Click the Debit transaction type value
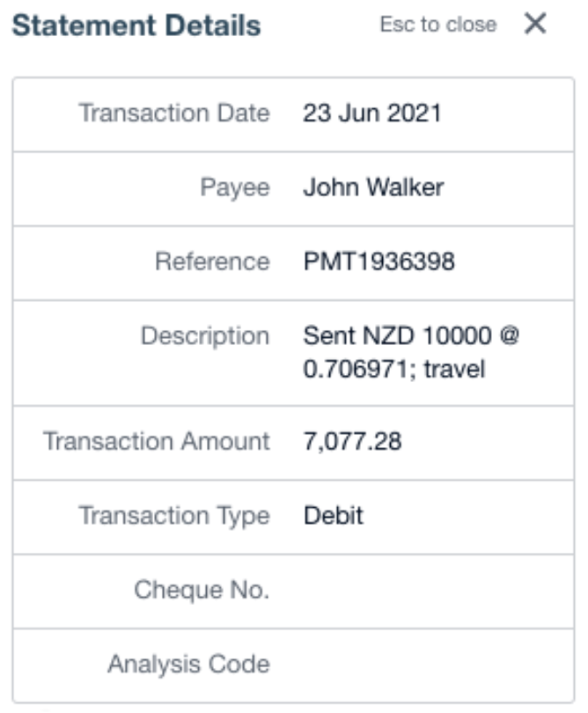The width and height of the screenshot is (588, 713). coord(333,515)
